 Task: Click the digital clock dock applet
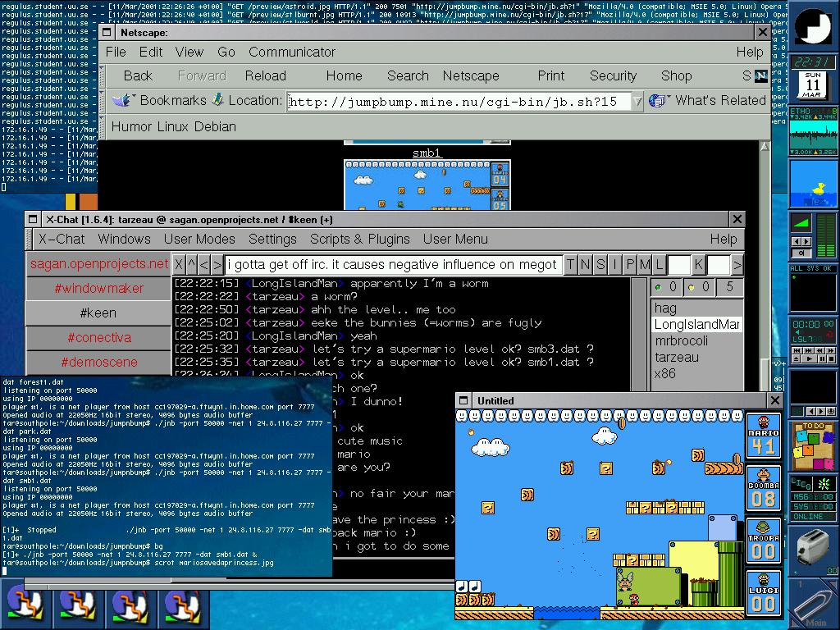(x=813, y=62)
